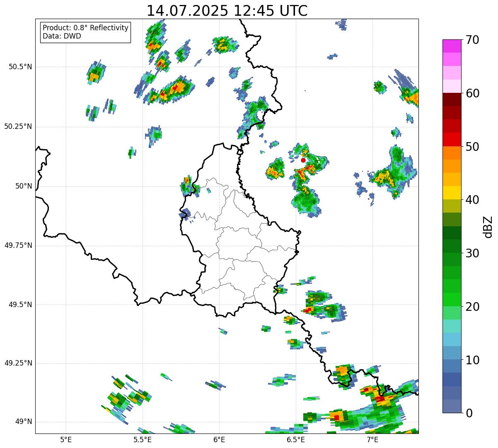The width and height of the screenshot is (498, 448).
Task: Click the 49.75°N latitude label
Action: point(18,245)
